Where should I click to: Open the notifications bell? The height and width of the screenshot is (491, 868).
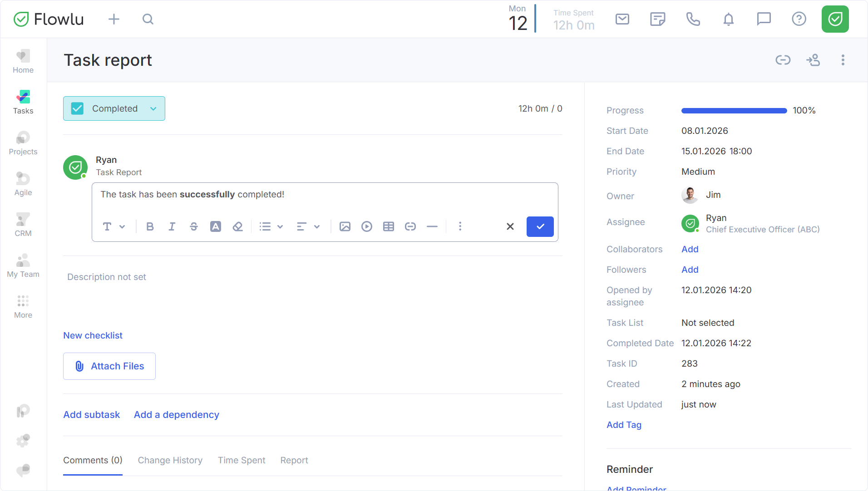tap(728, 19)
